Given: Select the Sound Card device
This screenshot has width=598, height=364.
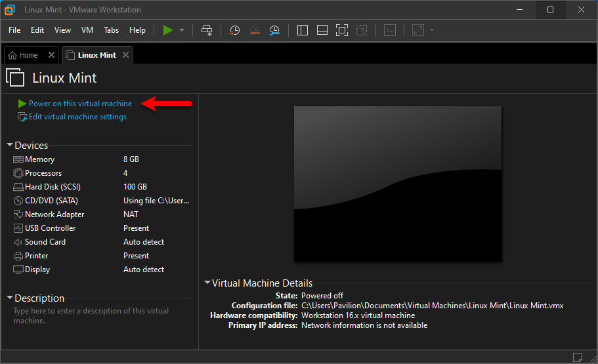Looking at the screenshot, I should [102, 241].
